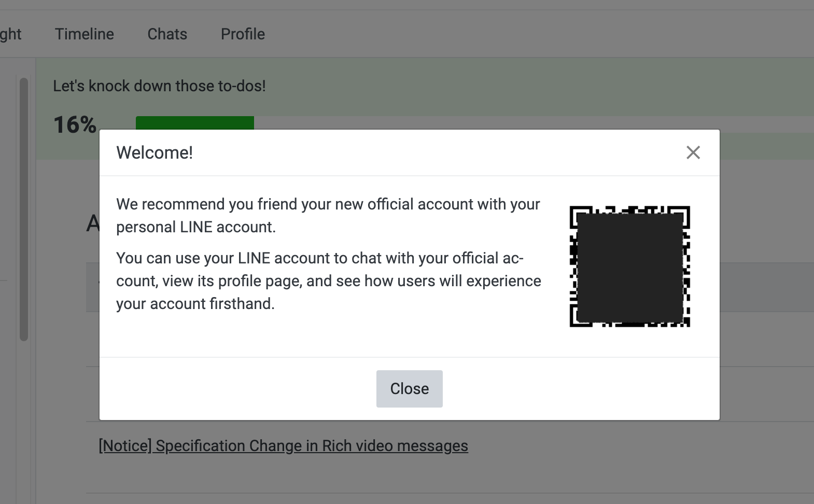
Task: Select the partially visible Insight tab
Action: pyautogui.click(x=10, y=34)
